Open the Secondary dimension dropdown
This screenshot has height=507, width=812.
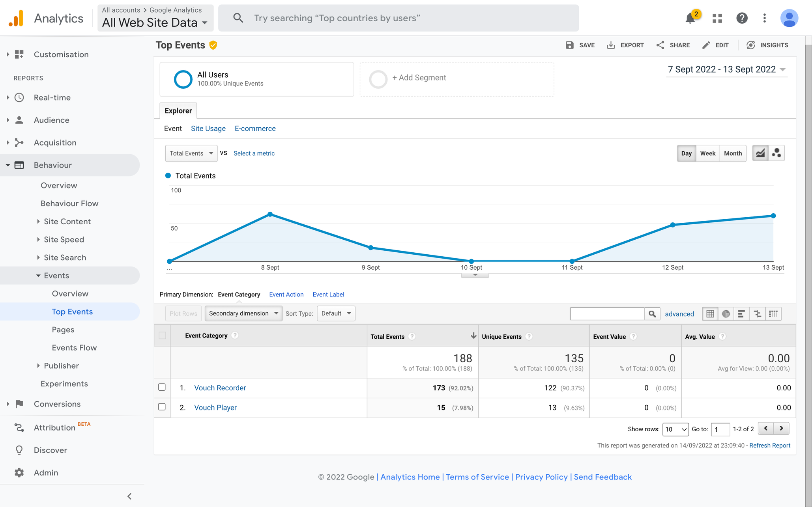click(243, 313)
